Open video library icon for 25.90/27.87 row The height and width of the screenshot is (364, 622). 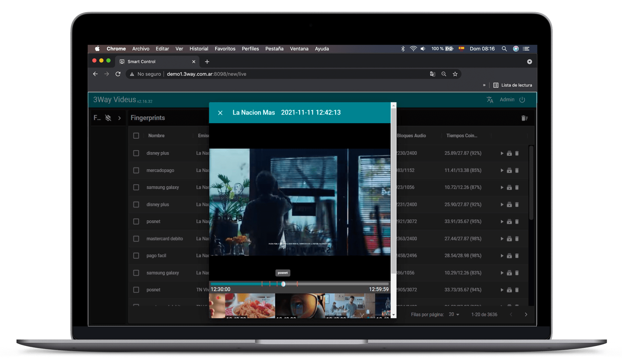pyautogui.click(x=509, y=205)
